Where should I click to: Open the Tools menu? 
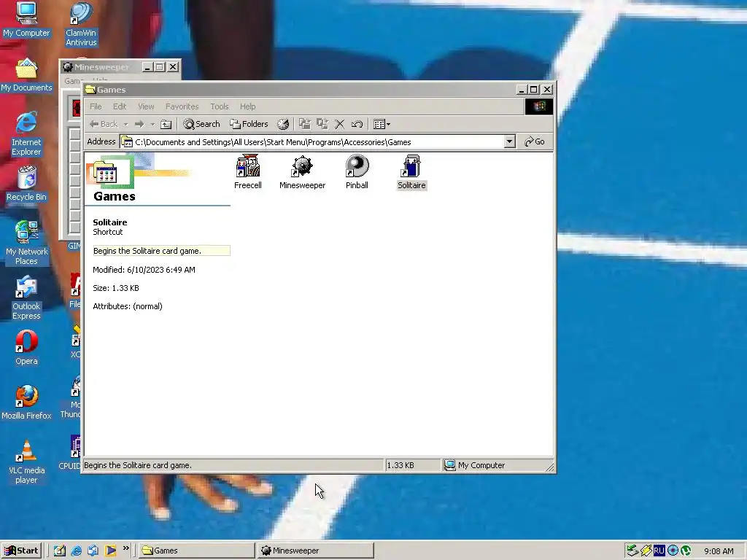click(219, 106)
